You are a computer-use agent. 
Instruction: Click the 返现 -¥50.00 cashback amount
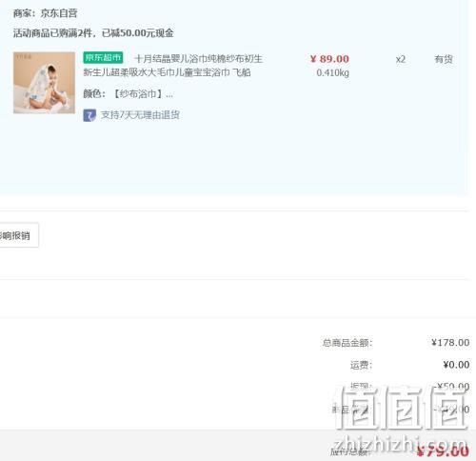tap(451, 387)
